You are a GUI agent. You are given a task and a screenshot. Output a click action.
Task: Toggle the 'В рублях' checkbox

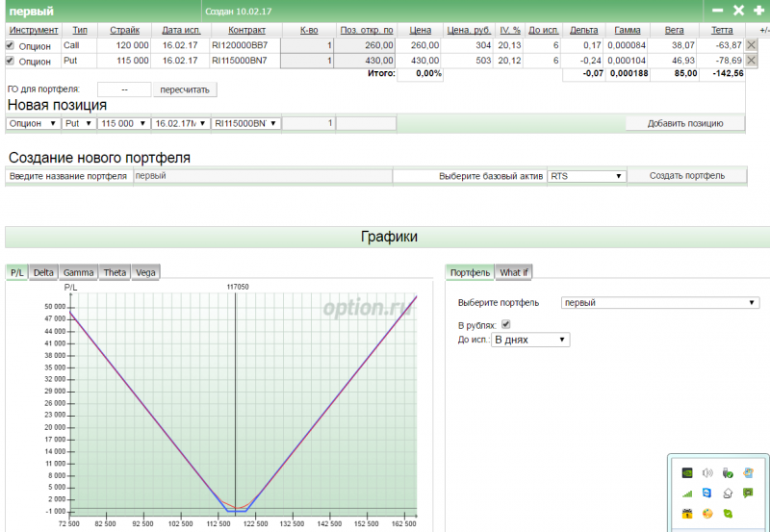tap(506, 324)
